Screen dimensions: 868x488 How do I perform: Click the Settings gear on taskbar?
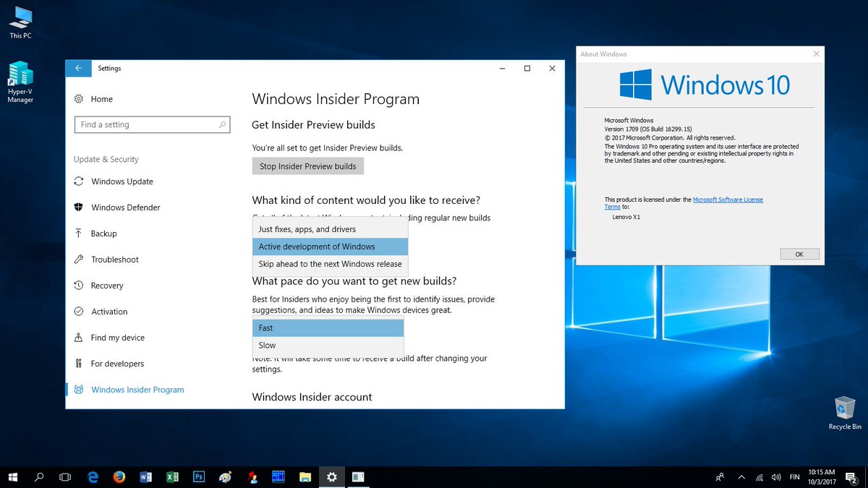332,477
